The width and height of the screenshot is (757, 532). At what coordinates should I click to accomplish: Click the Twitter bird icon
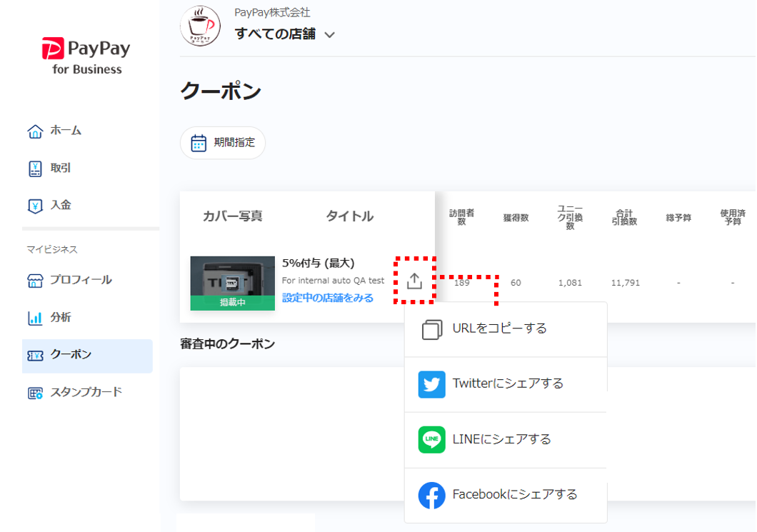pos(431,384)
